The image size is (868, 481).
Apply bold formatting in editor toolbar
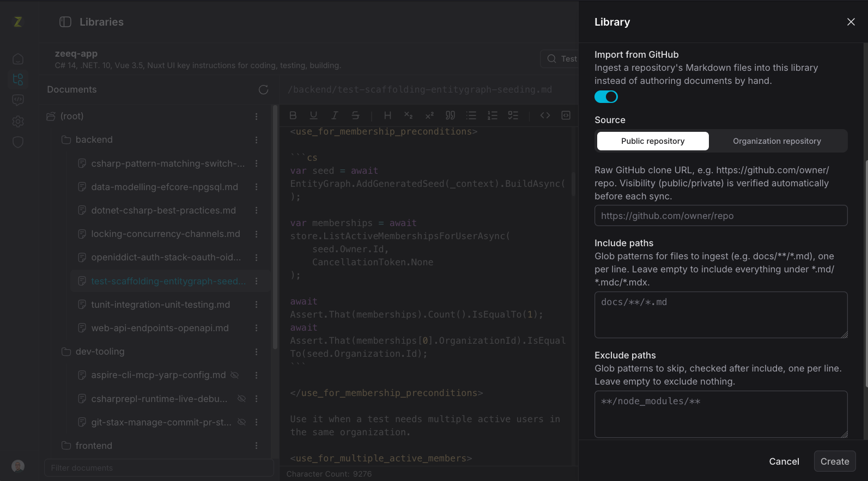[x=293, y=115]
